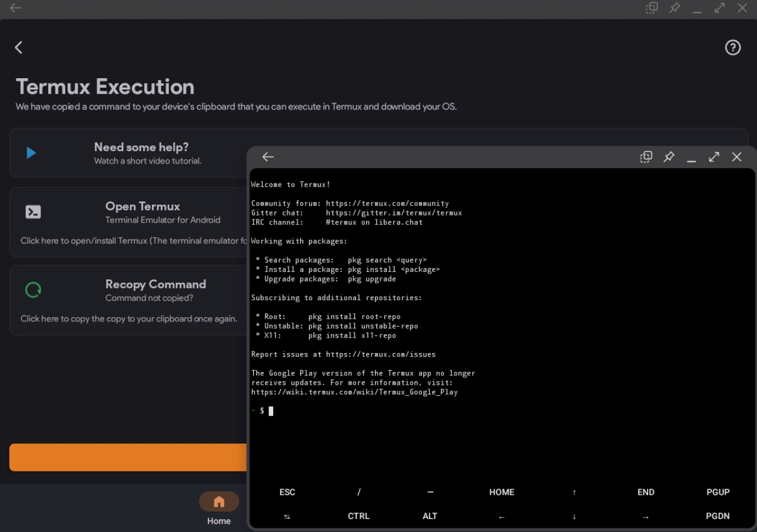Tap the ALT key in Termux
Viewport: 757px width, 532px height.
(430, 516)
